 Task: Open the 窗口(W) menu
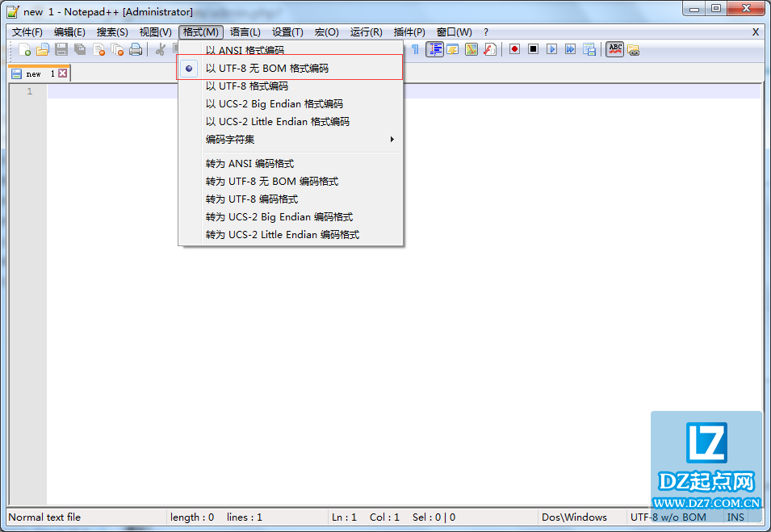(x=454, y=32)
